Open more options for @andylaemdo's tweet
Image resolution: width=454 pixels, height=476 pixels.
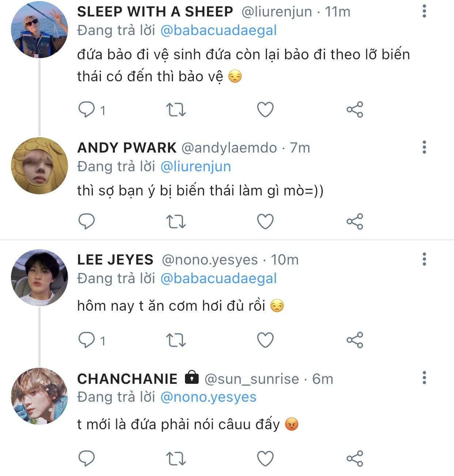(424, 147)
